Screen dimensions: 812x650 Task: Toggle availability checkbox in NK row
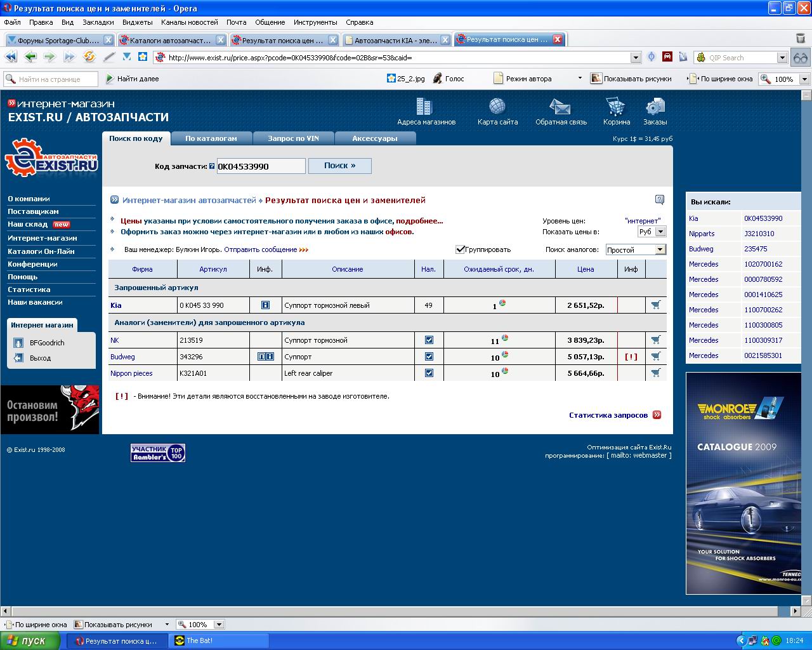(x=429, y=340)
